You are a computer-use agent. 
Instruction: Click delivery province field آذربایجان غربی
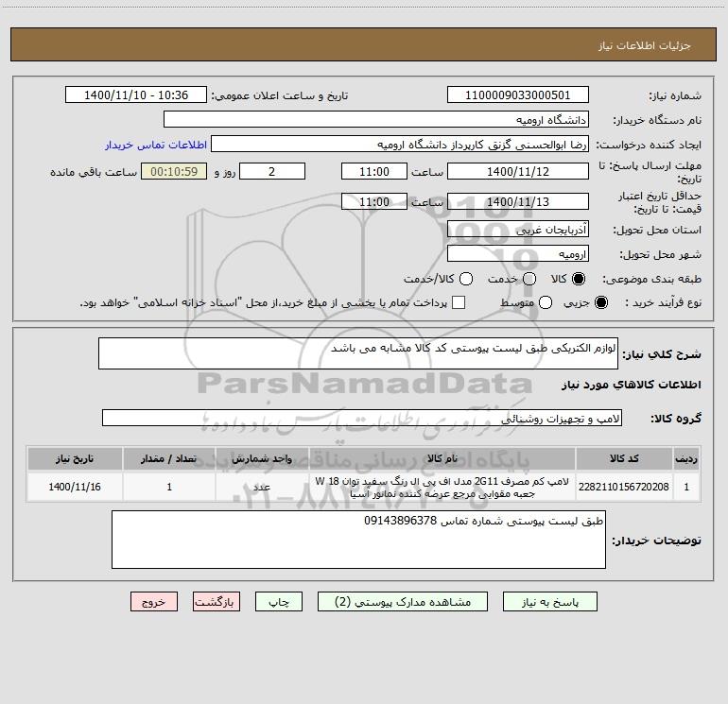pyautogui.click(x=518, y=230)
